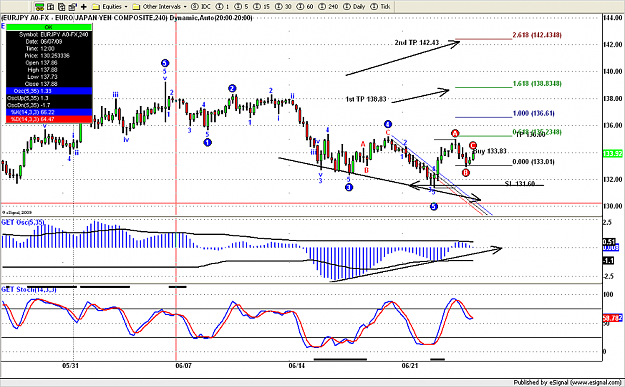
Task: Switch to the 15 minute interval
Action: pos(261,6)
